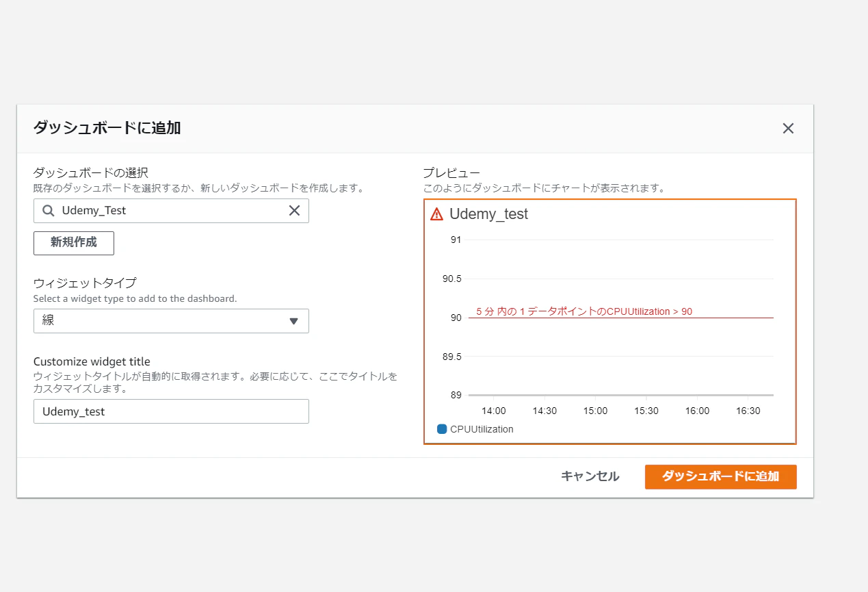Click the orange ダッシュボードに追加 button
Screen dimensions: 868x592
tap(721, 477)
